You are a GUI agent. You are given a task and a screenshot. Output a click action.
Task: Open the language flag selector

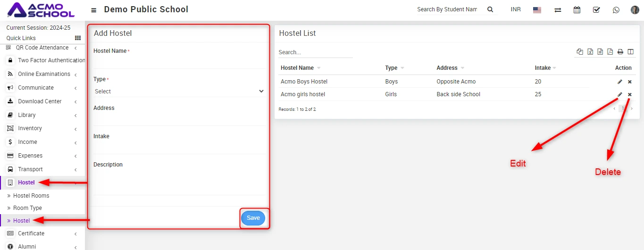pyautogui.click(x=537, y=10)
